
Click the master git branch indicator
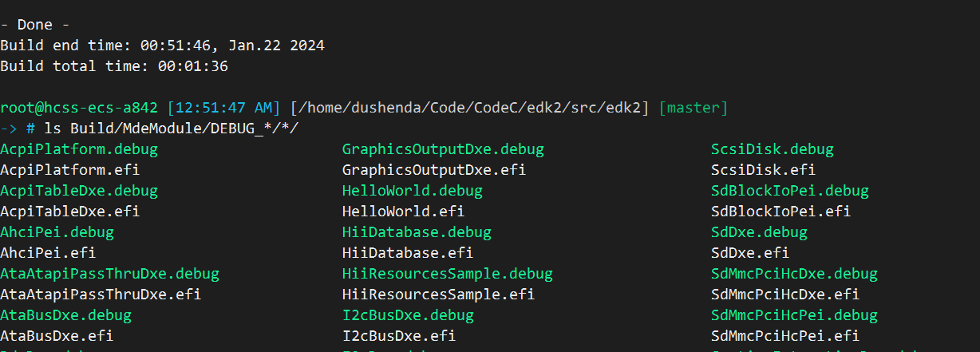tap(693, 108)
